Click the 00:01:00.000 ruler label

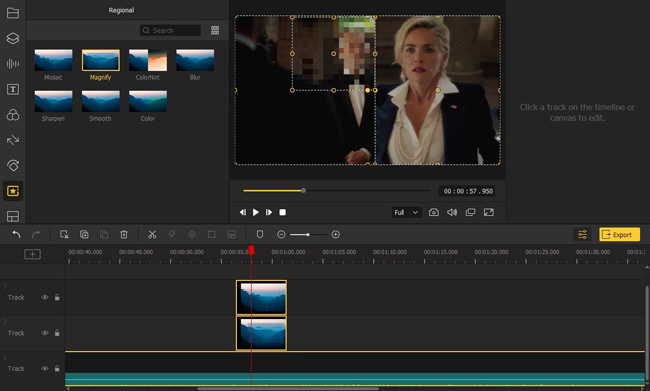click(289, 252)
